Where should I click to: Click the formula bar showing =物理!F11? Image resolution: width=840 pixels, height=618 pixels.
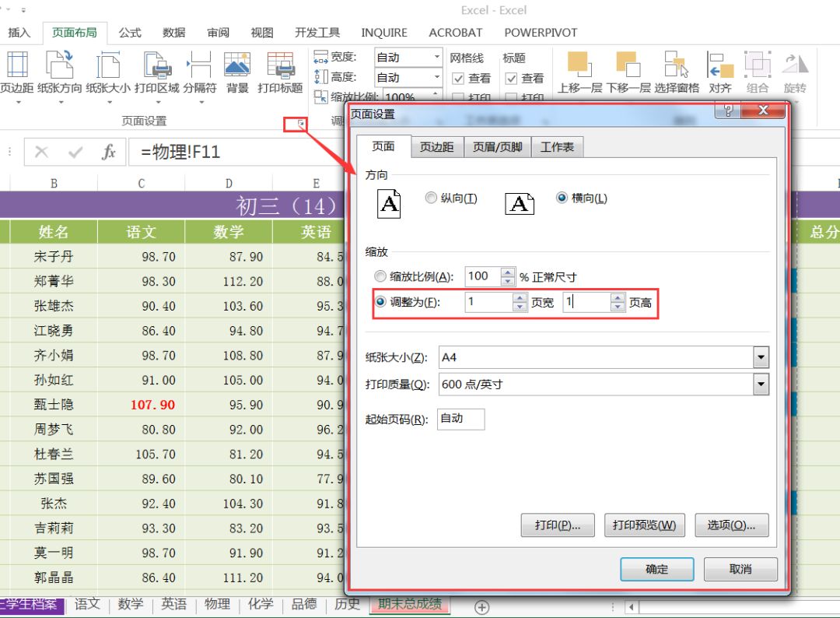(x=236, y=153)
